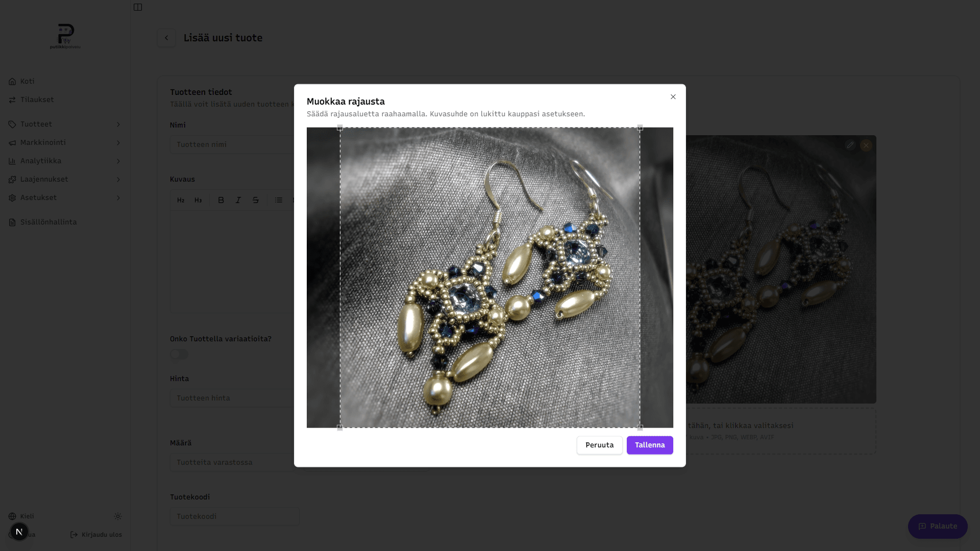
Task: Open the Palaute feedback button
Action: click(938, 527)
